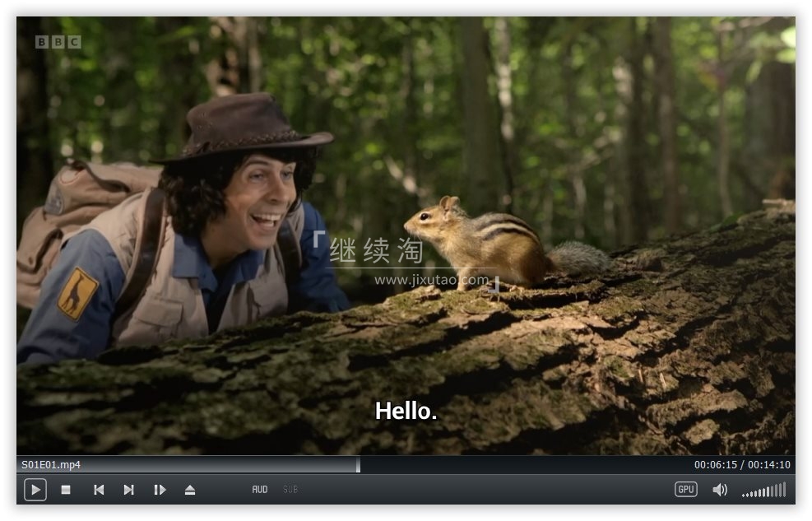Click the speaker icon to adjust volume
Screen dimensions: 812x521
[x=720, y=490]
